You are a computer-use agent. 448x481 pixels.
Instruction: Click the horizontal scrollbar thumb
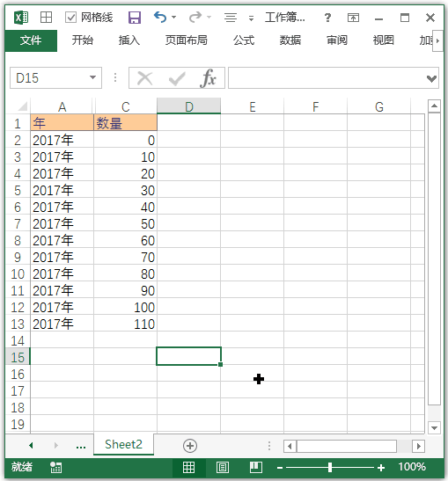pos(347,446)
